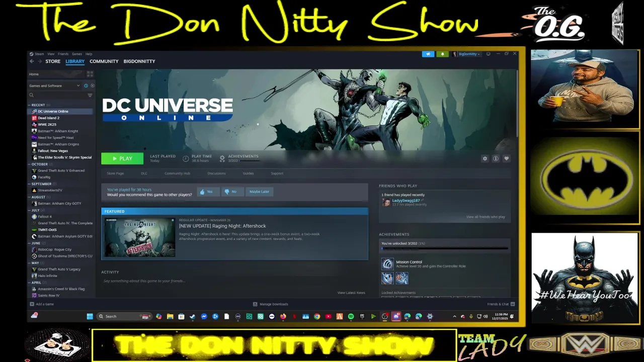This screenshot has width=644, height=362.
Task: Add DC Universe Online to favorites heart
Action: [506, 158]
